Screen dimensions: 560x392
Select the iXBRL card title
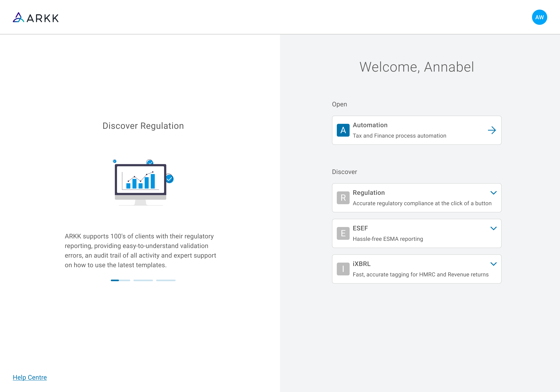(361, 264)
